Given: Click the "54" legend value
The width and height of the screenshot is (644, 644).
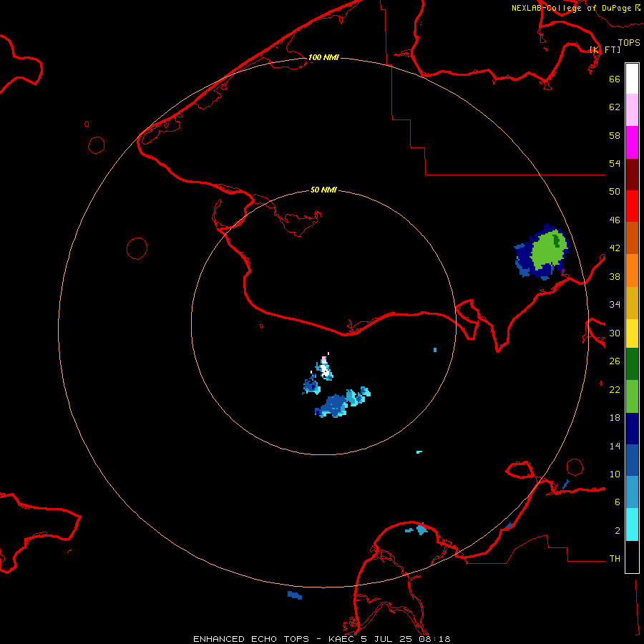Looking at the screenshot, I should coord(615,163).
